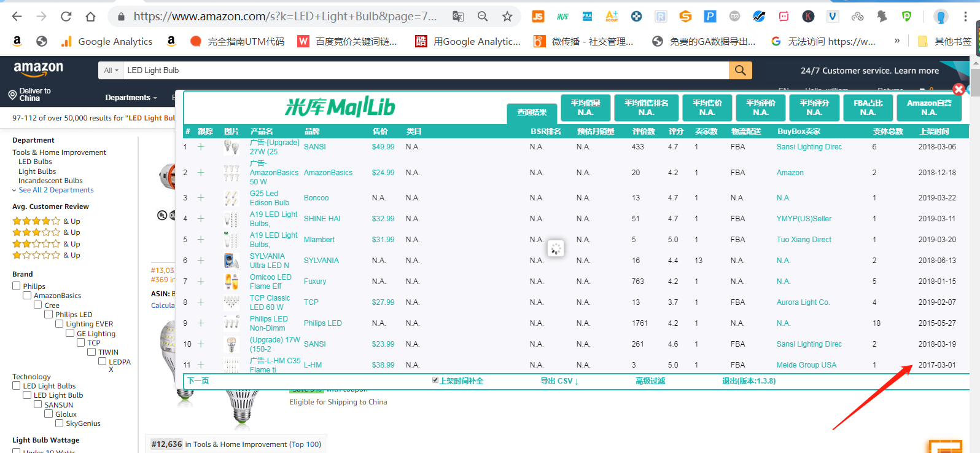Screen dimensions: 980x453
Task: Check the TIWIN brand filter
Action: pos(91,352)
